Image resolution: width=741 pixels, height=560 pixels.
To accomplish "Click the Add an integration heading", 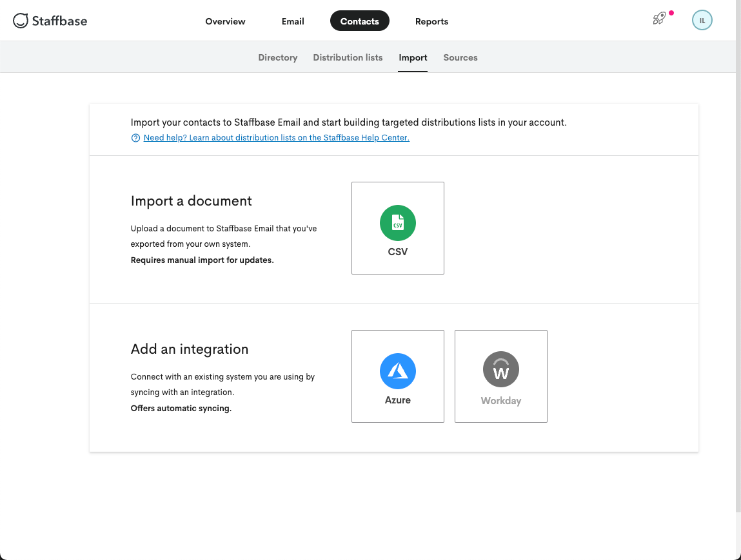I will pyautogui.click(x=189, y=349).
